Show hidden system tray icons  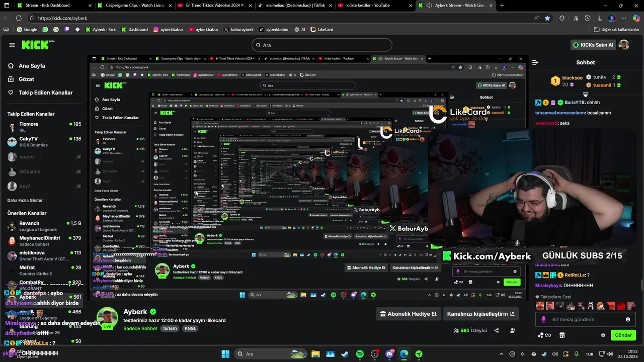(x=501, y=354)
